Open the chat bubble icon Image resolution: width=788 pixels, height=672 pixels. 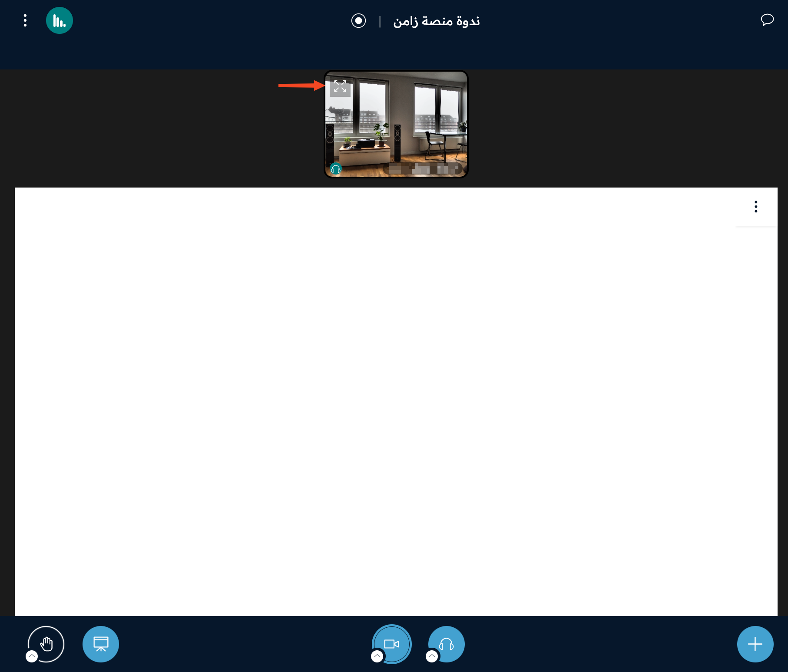tap(767, 20)
